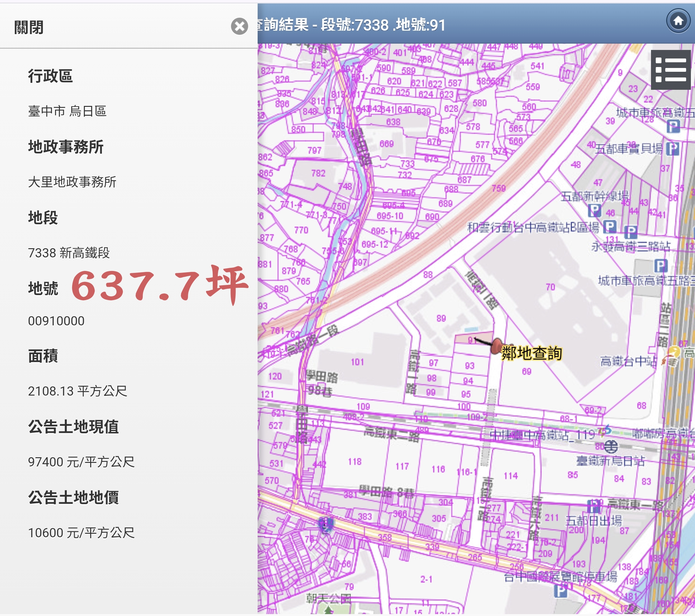The image size is (695, 616).
Task: Close the panel with X icon
Action: (239, 26)
